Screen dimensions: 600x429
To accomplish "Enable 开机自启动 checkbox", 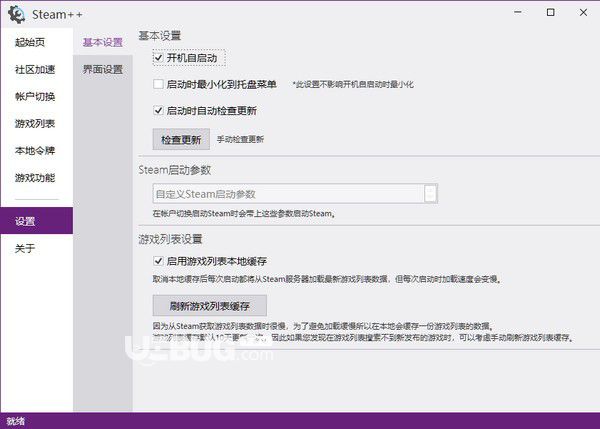I will (158, 58).
